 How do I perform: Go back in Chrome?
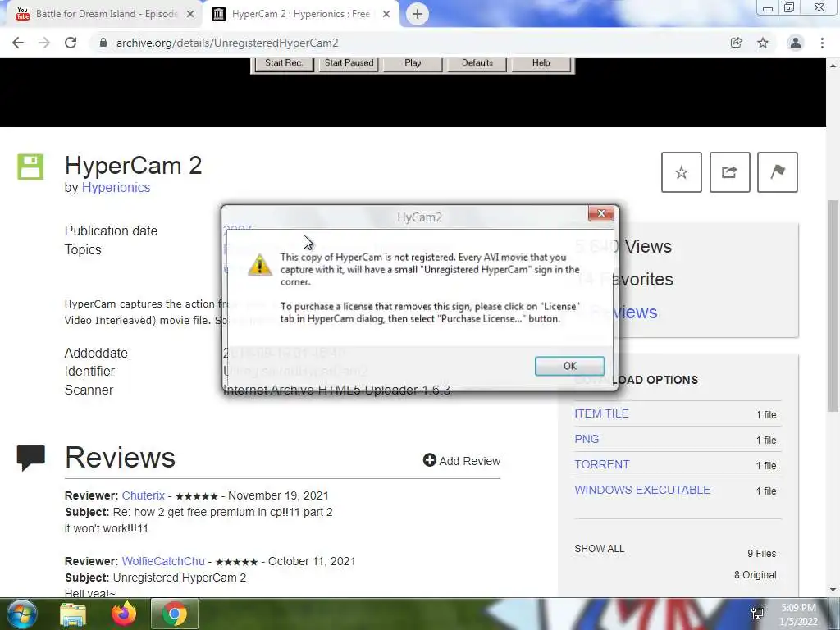point(18,43)
